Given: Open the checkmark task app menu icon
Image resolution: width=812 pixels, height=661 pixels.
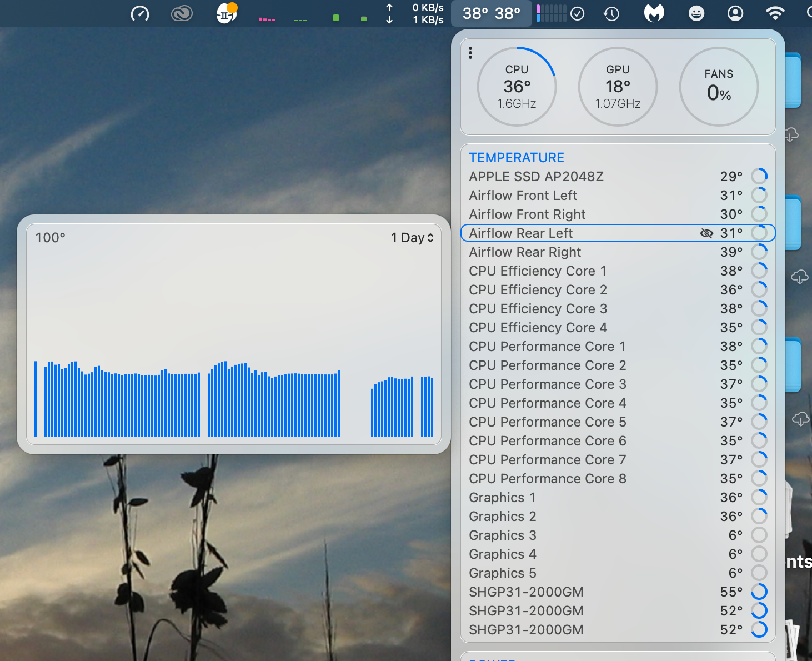Looking at the screenshot, I should pos(578,13).
